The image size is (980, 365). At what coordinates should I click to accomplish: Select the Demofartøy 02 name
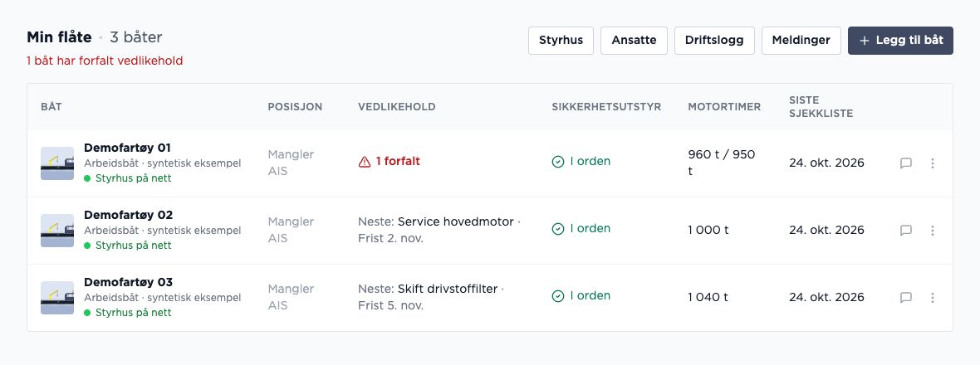click(128, 215)
